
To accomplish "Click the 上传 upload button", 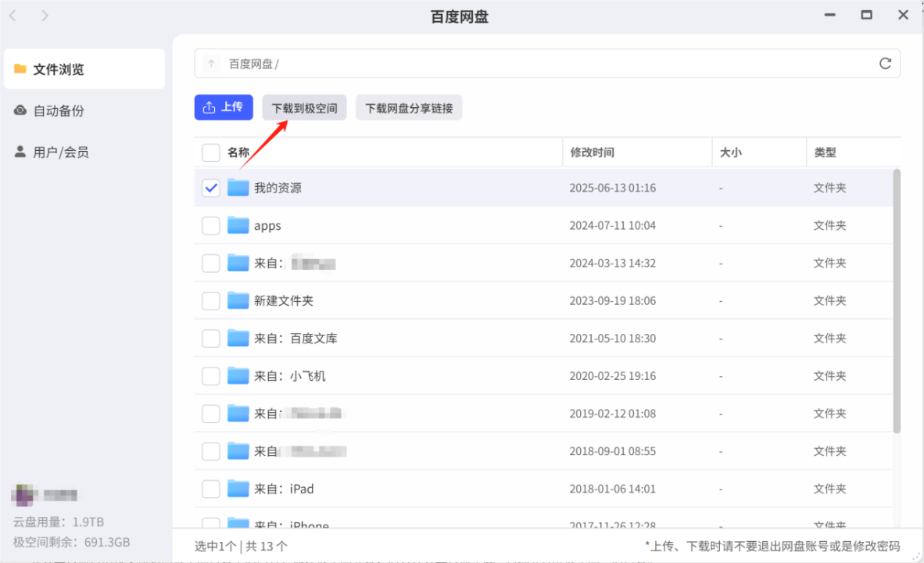I will 224,107.
